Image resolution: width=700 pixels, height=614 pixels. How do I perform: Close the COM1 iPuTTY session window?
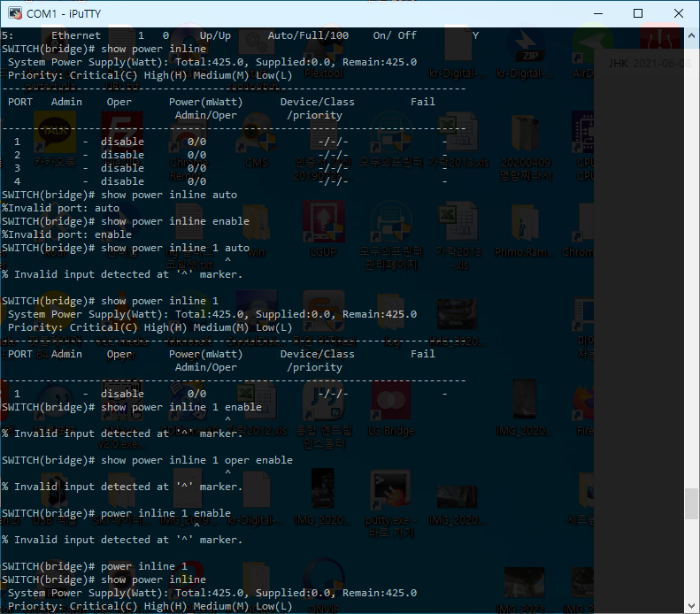[x=678, y=13]
